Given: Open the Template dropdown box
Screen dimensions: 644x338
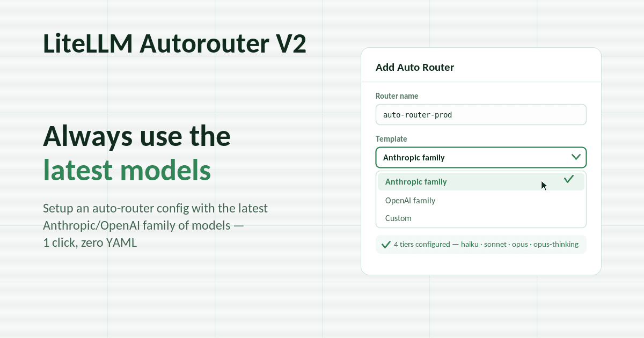Looking at the screenshot, I should click(x=481, y=158).
